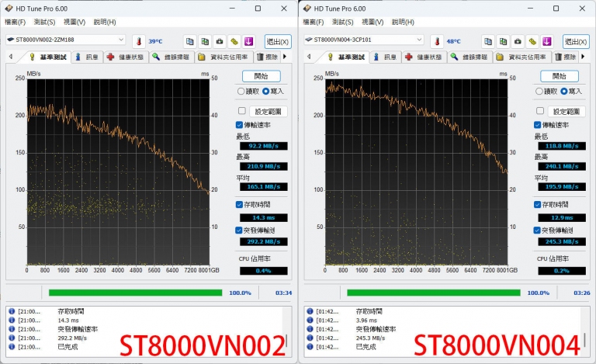Click purple download-arrow icon in left window
Image resolution: width=596 pixels, height=364 pixels.
tap(248, 41)
